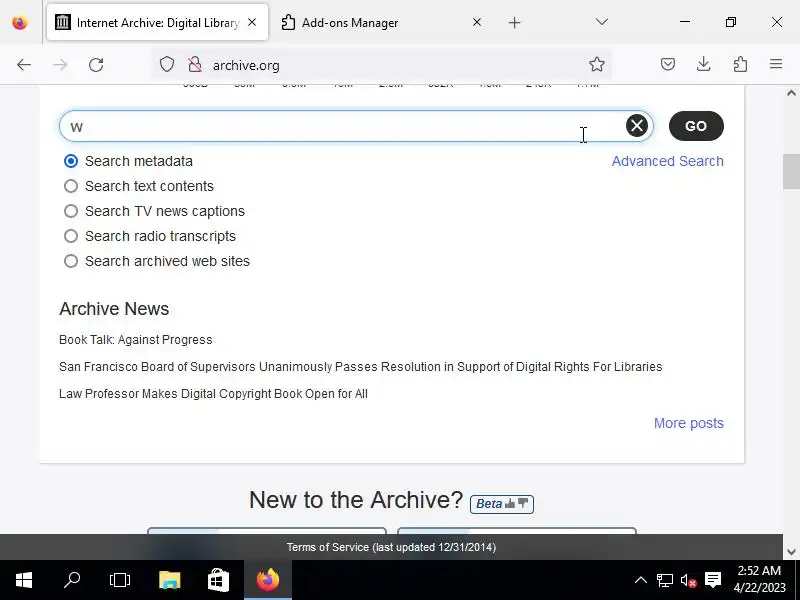Open muted volume tray icon
This screenshot has height=600, width=800.
coord(688,580)
